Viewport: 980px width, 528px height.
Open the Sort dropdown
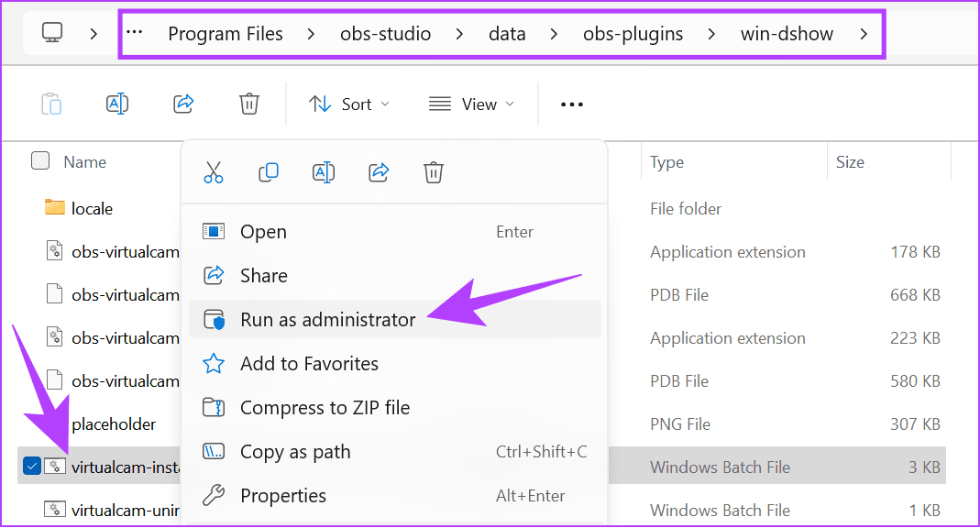click(x=348, y=104)
